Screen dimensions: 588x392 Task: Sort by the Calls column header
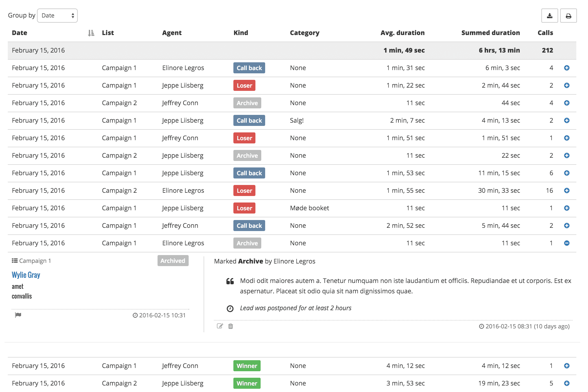pos(545,33)
